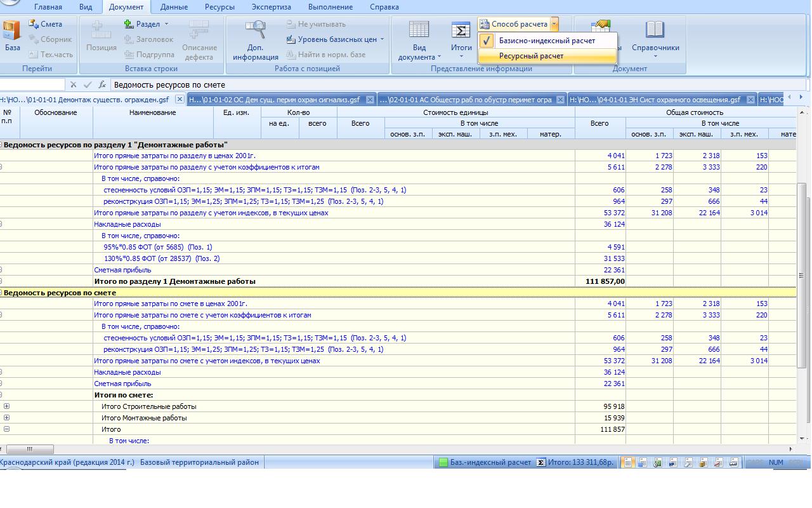Click the Раздел insert button
The image size is (812, 508).
point(147,24)
